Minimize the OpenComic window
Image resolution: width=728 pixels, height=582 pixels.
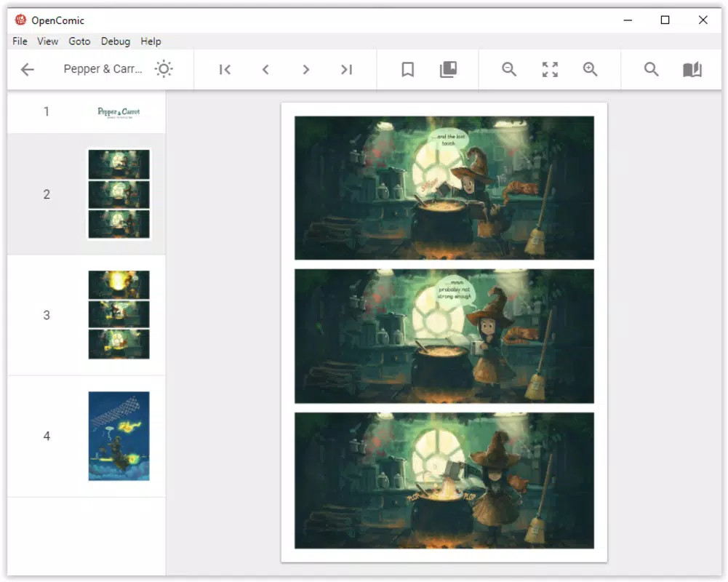pos(628,20)
